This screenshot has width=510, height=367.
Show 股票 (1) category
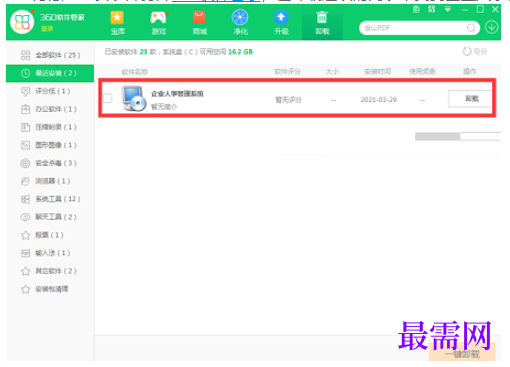[50, 235]
